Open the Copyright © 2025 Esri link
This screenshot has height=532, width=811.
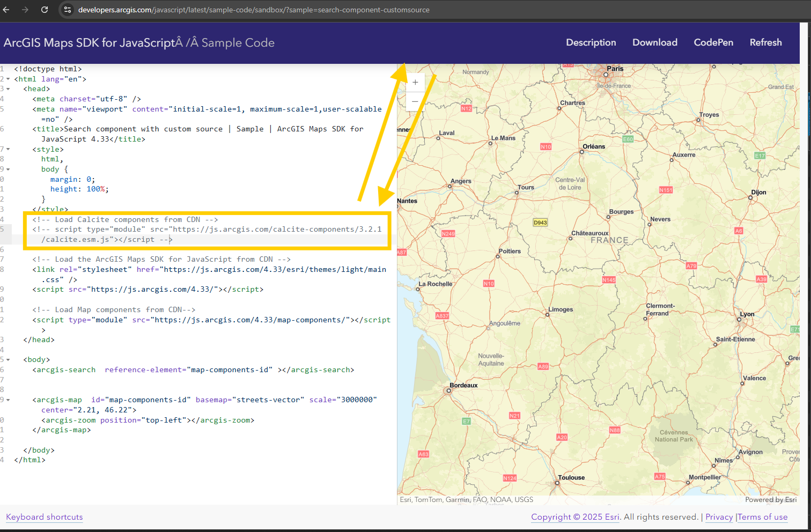(x=576, y=517)
